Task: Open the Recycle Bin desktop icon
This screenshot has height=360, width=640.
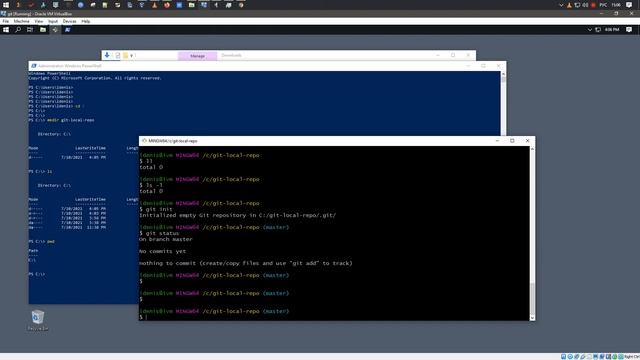Action: [x=38, y=320]
